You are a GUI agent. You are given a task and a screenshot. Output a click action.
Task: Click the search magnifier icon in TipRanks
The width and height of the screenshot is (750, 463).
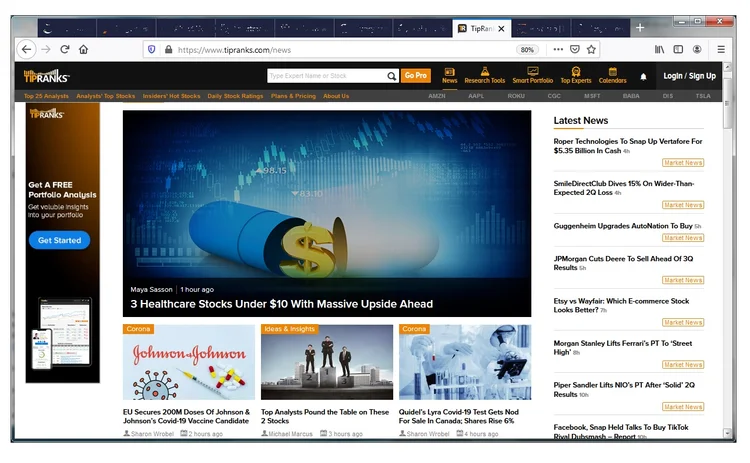(x=392, y=76)
